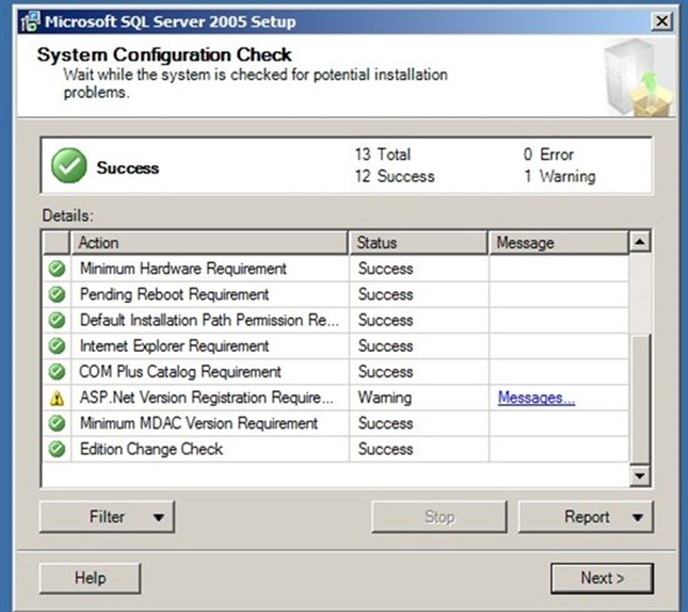
Task: Select the 'Internet Explorer Requirement' row text
Action: [174, 346]
